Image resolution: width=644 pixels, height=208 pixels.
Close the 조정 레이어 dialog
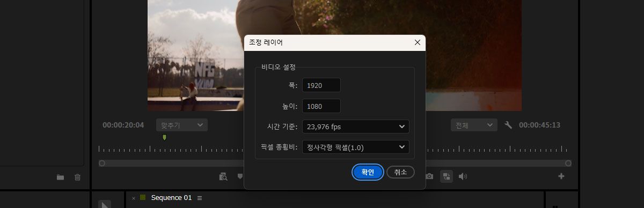[x=417, y=42]
